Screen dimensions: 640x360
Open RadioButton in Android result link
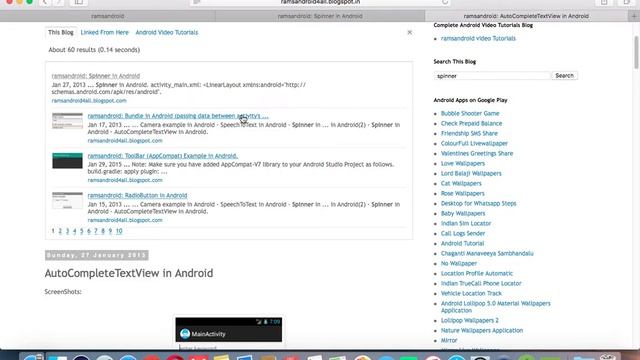pos(137,196)
